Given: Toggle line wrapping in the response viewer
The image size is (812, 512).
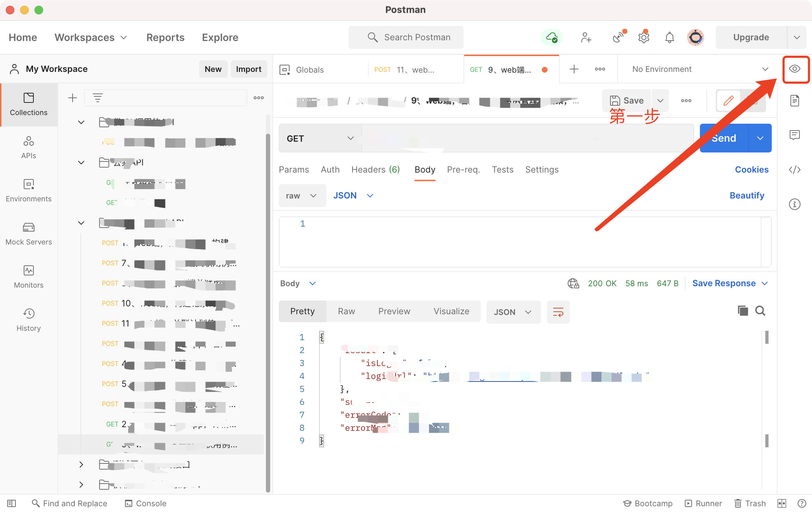Looking at the screenshot, I should pyautogui.click(x=558, y=312).
